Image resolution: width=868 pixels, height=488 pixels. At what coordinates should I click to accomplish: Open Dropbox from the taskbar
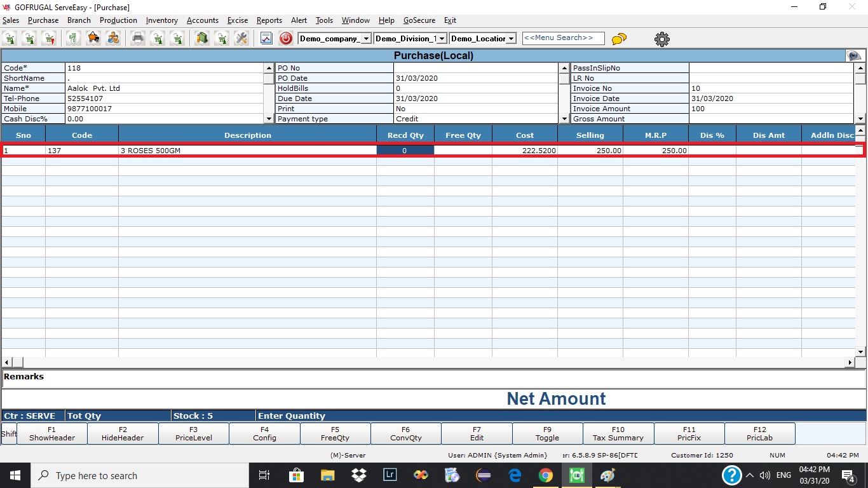point(359,475)
